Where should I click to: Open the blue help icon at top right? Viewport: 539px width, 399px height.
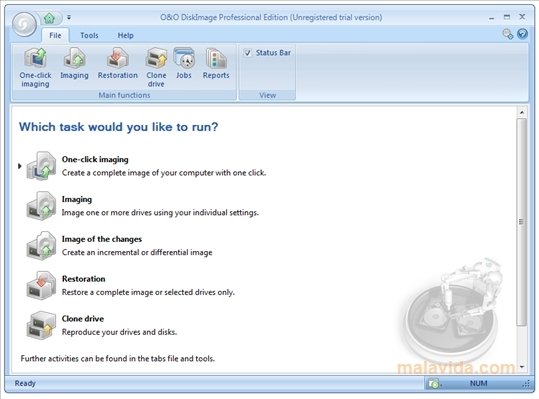coord(522,34)
